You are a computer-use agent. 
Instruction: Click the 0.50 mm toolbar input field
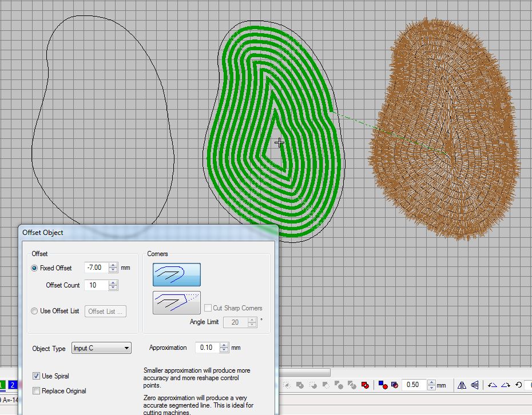click(414, 385)
